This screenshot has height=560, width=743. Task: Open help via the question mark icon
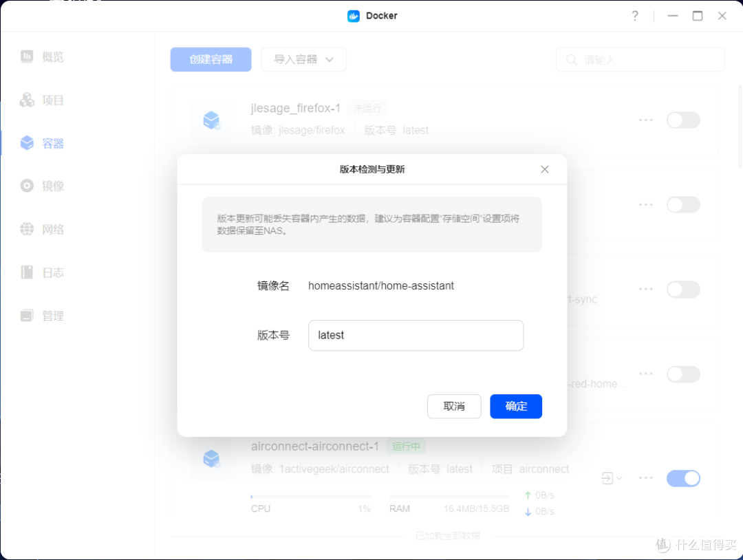(x=635, y=16)
